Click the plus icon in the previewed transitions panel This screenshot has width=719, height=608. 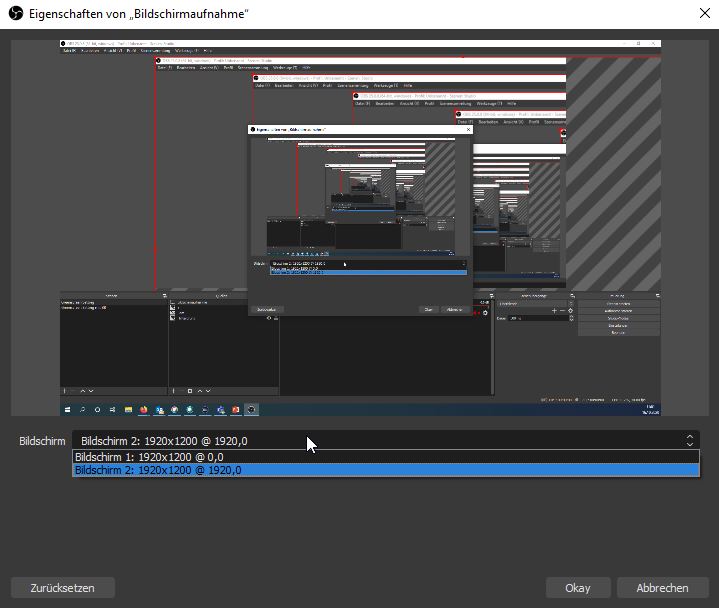coord(555,311)
